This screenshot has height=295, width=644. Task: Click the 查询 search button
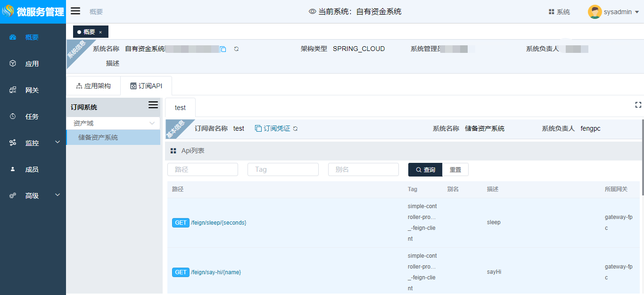425,170
